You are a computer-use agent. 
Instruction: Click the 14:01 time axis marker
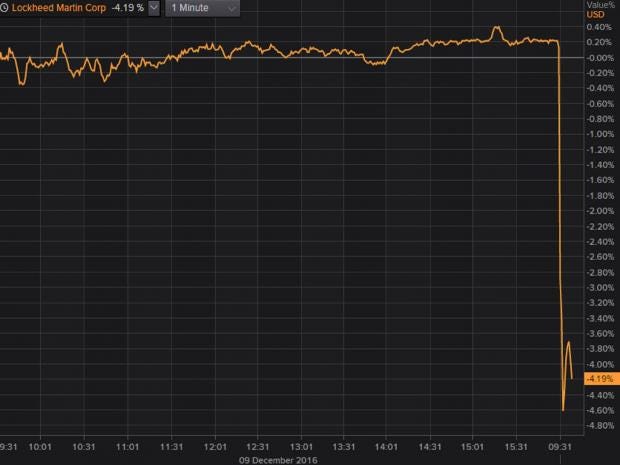(388, 446)
